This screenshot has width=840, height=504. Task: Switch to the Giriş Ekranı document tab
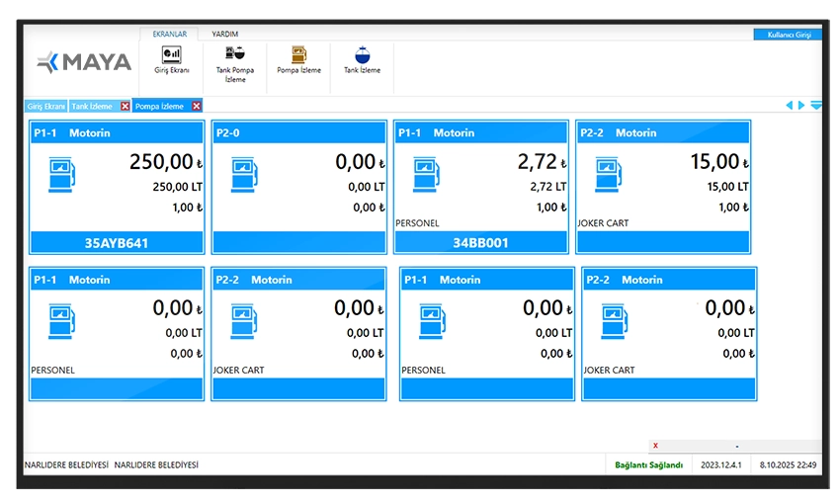point(46,106)
